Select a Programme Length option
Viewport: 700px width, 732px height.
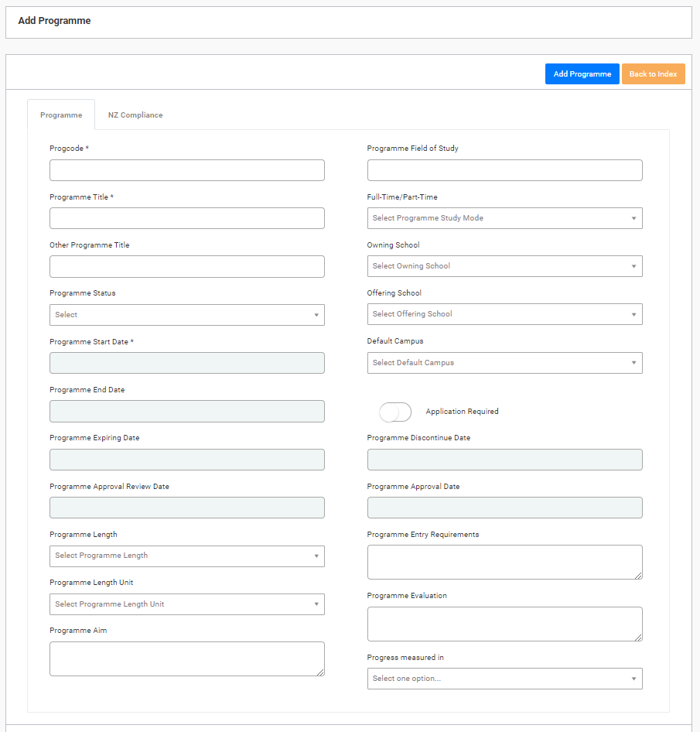(x=187, y=556)
